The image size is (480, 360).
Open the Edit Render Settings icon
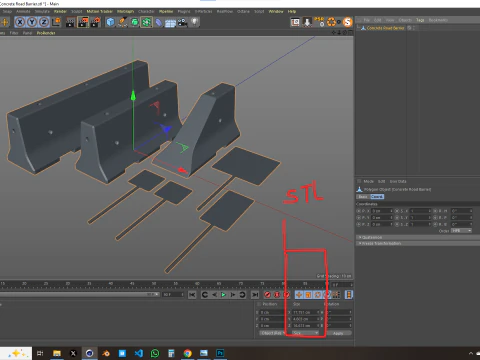click(x=96, y=22)
